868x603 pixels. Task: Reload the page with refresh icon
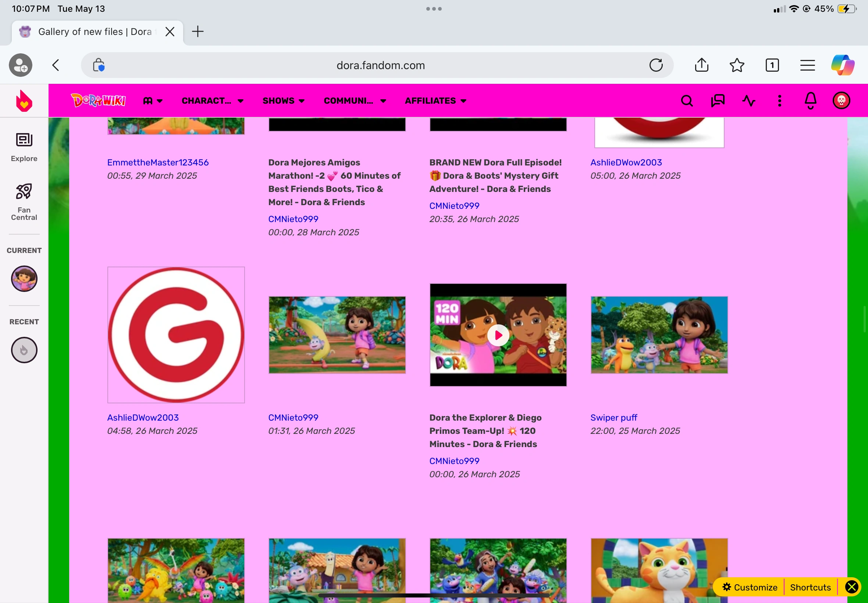pyautogui.click(x=656, y=65)
